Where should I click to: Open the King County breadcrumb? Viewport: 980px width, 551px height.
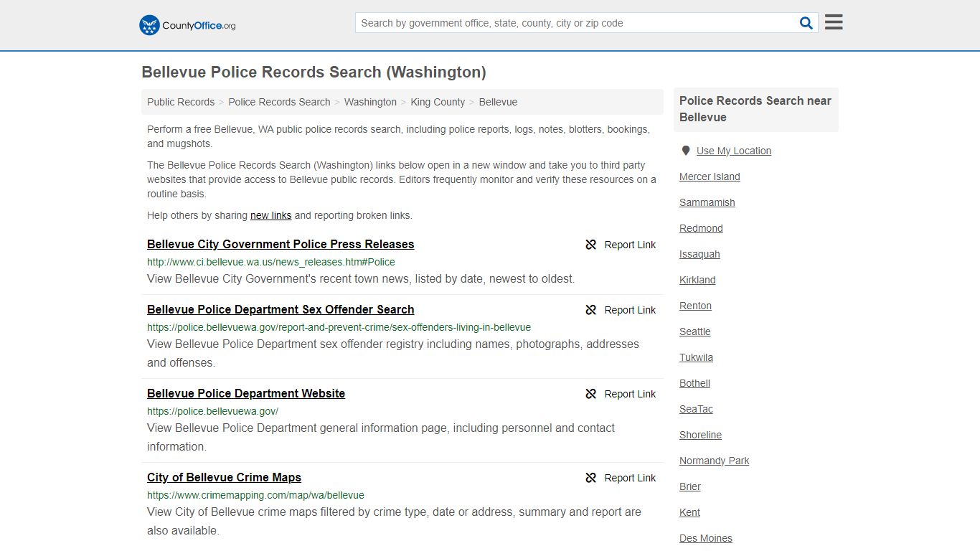point(438,102)
